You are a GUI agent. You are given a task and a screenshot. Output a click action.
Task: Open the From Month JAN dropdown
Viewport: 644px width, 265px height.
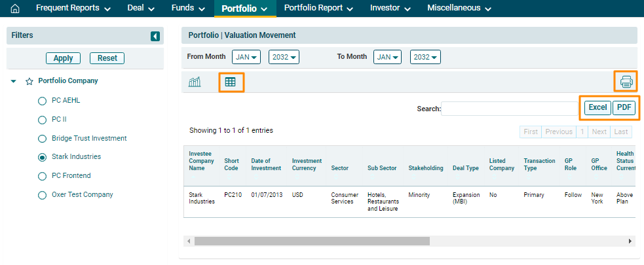click(x=246, y=57)
